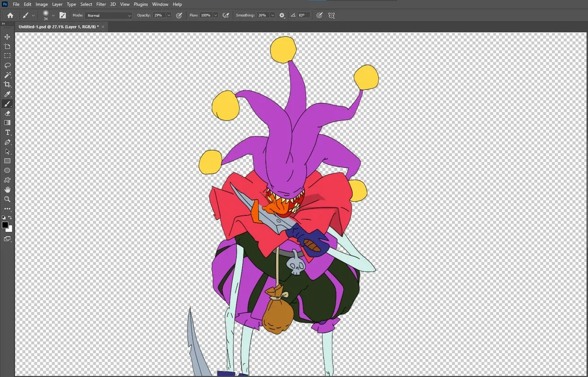Image resolution: width=588 pixels, height=377 pixels.
Task: Change the screen mode icon
Action: tap(7, 239)
